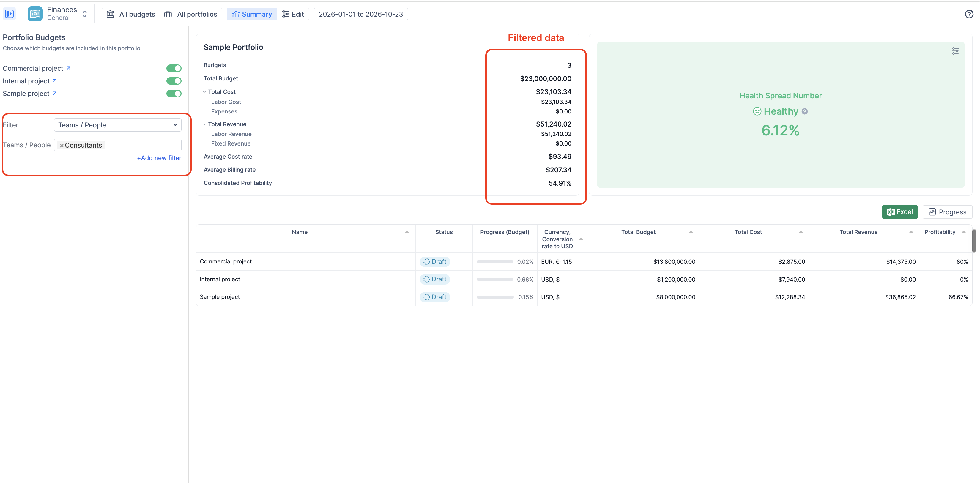
Task: Toggle off Sample project budget
Action: pos(174,94)
